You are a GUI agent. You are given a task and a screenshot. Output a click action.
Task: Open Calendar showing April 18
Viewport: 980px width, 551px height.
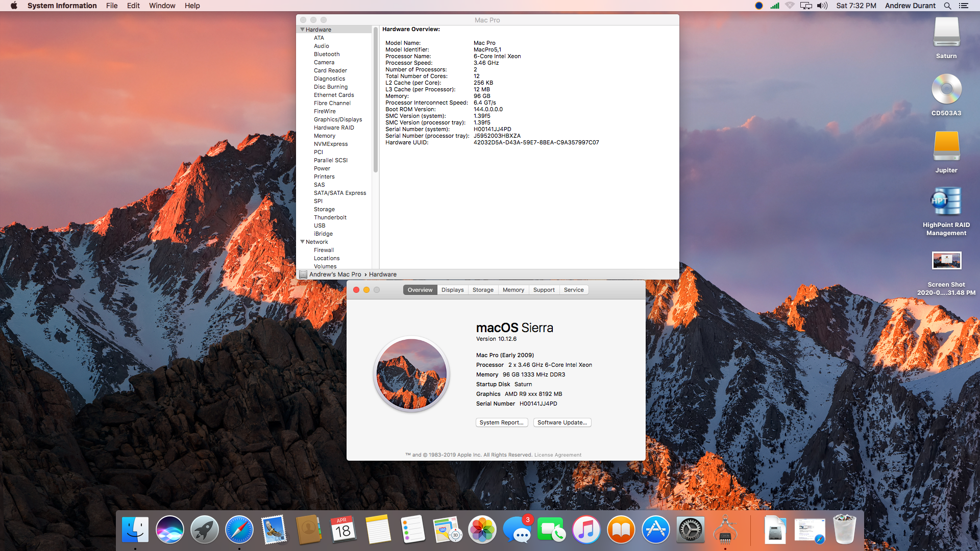coord(344,530)
